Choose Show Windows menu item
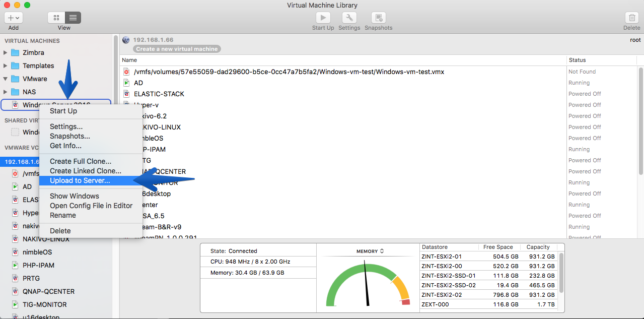The image size is (644, 319). (x=91, y=196)
